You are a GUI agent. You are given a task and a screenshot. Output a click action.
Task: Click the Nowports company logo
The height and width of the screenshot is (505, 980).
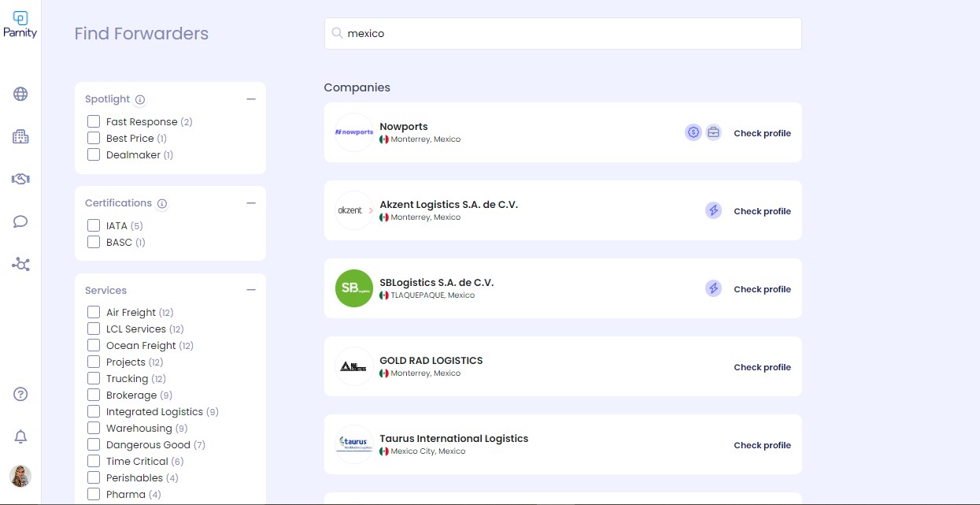354,132
